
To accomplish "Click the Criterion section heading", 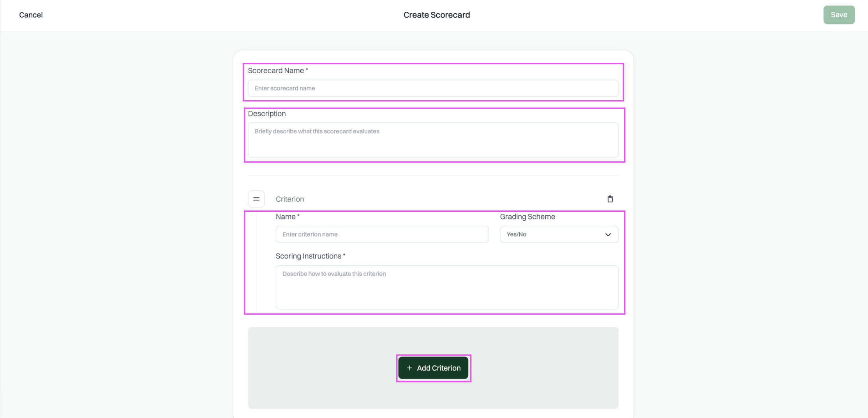I will tap(290, 199).
